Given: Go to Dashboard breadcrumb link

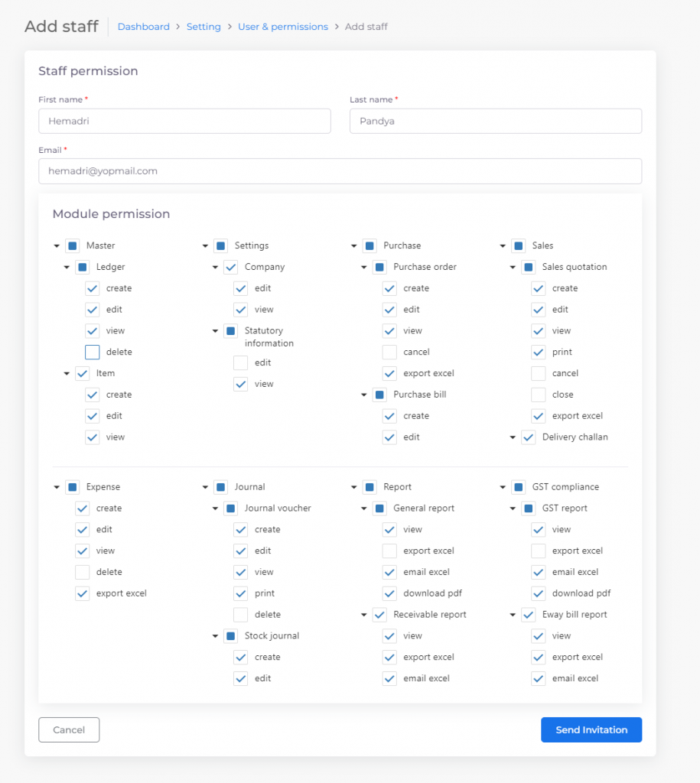Looking at the screenshot, I should click(143, 27).
